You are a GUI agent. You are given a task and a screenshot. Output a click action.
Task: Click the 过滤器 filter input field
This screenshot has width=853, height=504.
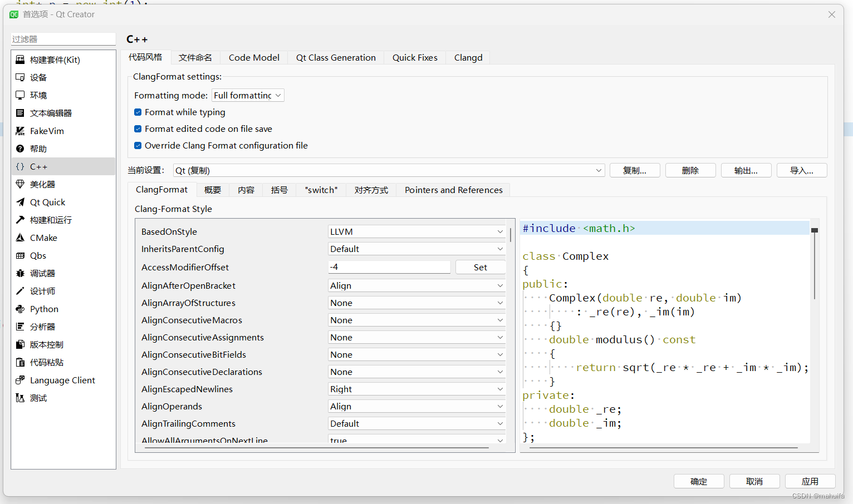[x=63, y=39]
